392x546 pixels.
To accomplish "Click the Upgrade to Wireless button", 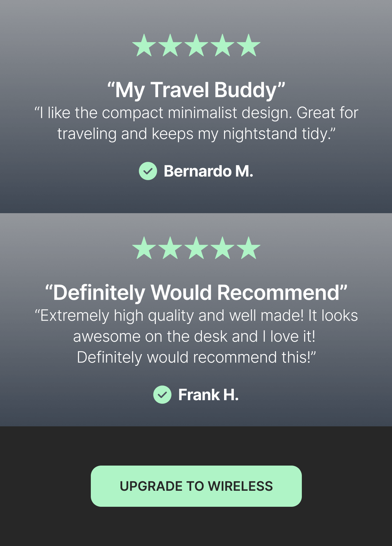I will coord(196,486).
